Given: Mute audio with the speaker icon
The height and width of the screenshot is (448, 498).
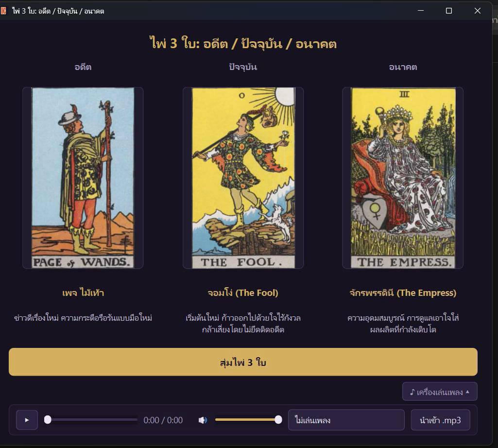Looking at the screenshot, I should click(x=202, y=420).
